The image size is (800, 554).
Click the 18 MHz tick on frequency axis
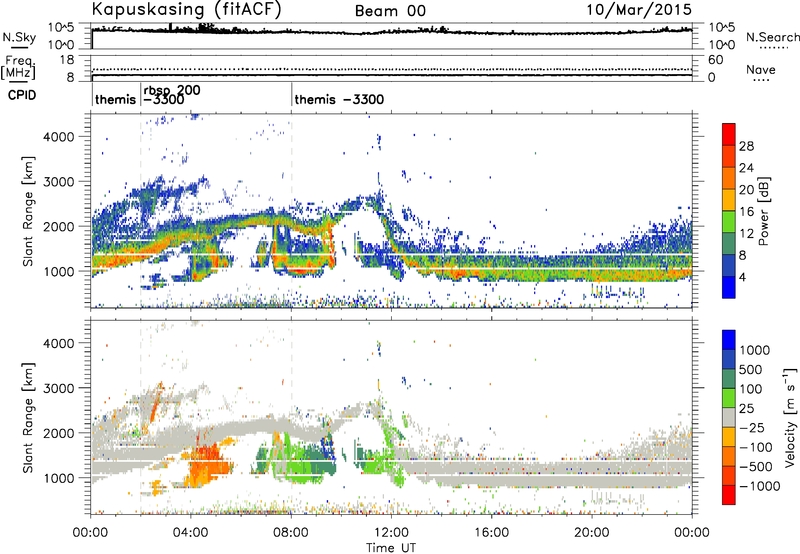pos(67,60)
